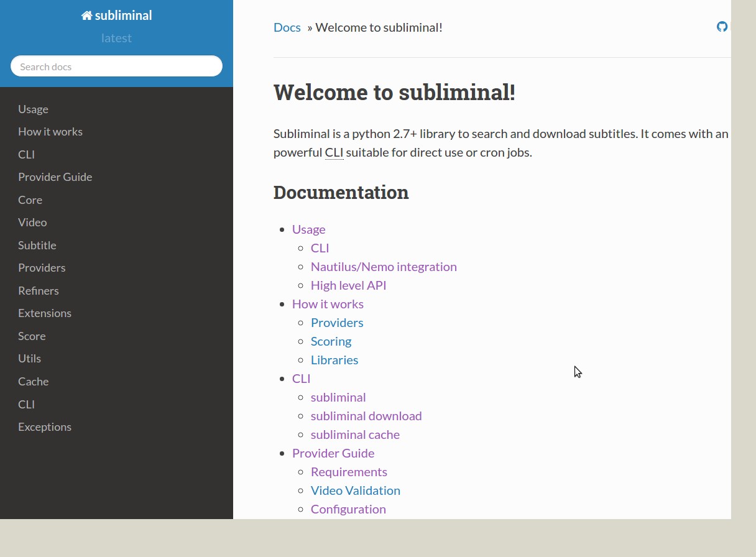Open Provider Guide link in Documentation list

[333, 453]
